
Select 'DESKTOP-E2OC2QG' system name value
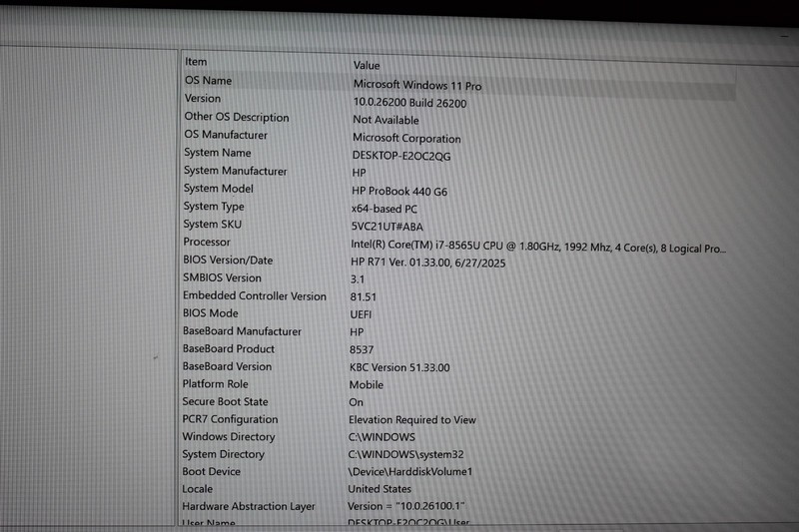coord(401,156)
